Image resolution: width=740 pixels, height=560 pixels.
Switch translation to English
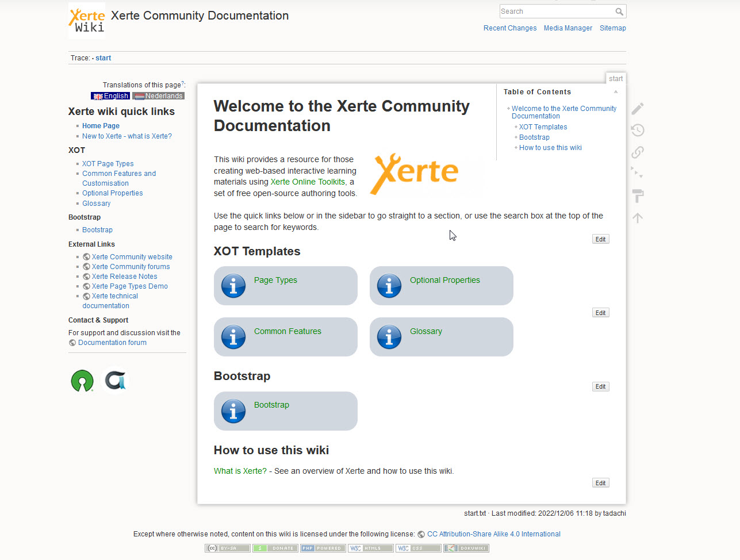[110, 96]
